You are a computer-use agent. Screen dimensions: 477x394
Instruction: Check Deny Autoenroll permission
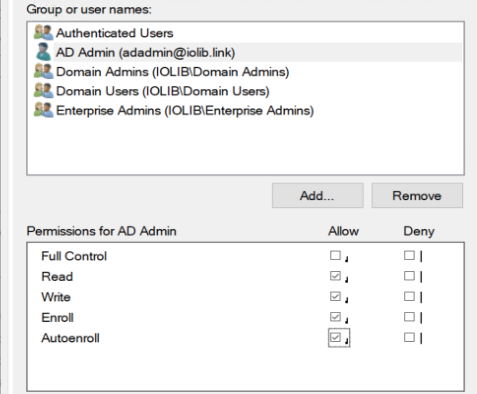point(409,337)
